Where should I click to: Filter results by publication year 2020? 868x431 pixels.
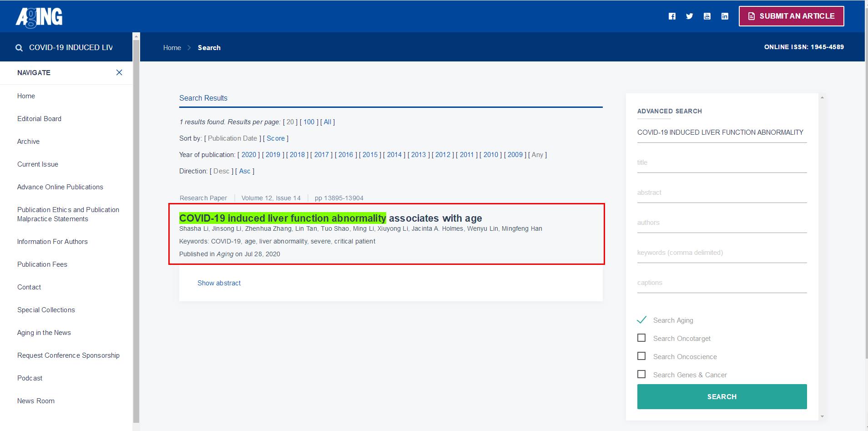click(248, 155)
